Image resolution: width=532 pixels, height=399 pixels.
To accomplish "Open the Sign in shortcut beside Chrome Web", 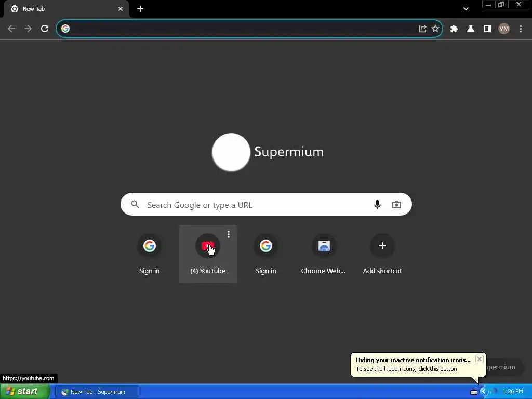I will pyautogui.click(x=265, y=254).
